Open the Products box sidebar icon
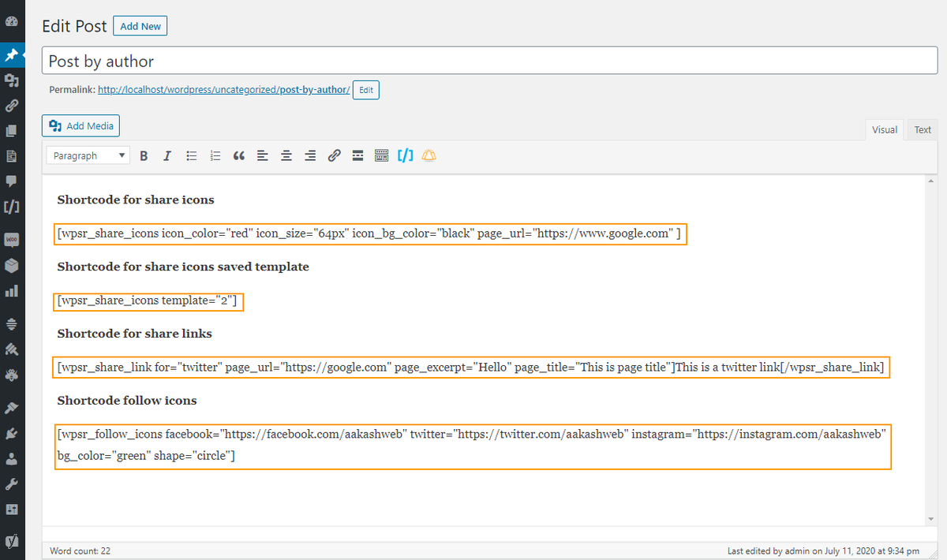Image resolution: width=947 pixels, height=560 pixels. click(12, 265)
